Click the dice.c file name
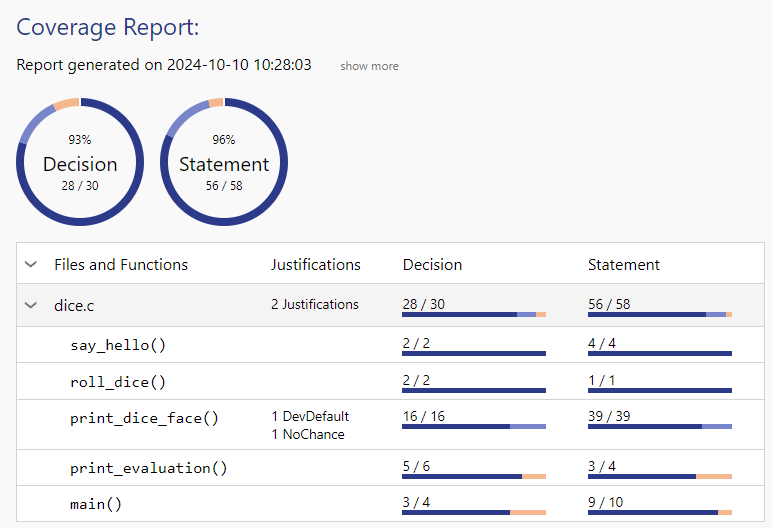The width and height of the screenshot is (772, 528). point(73,305)
